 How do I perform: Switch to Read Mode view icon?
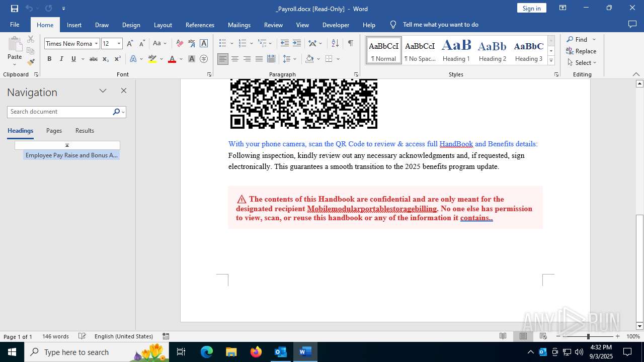[x=503, y=336]
